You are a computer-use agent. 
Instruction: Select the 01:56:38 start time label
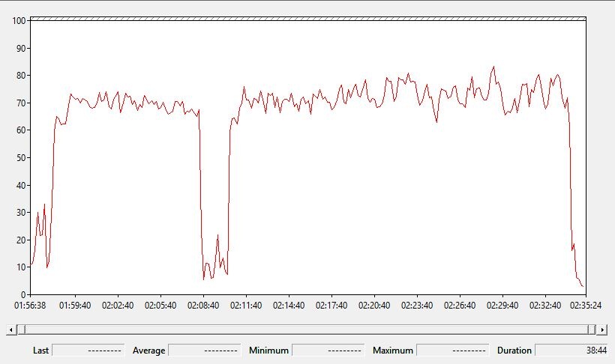[30, 306]
